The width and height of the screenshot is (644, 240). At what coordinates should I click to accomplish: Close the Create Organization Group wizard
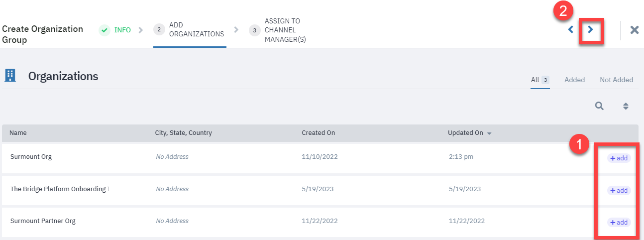(635, 30)
